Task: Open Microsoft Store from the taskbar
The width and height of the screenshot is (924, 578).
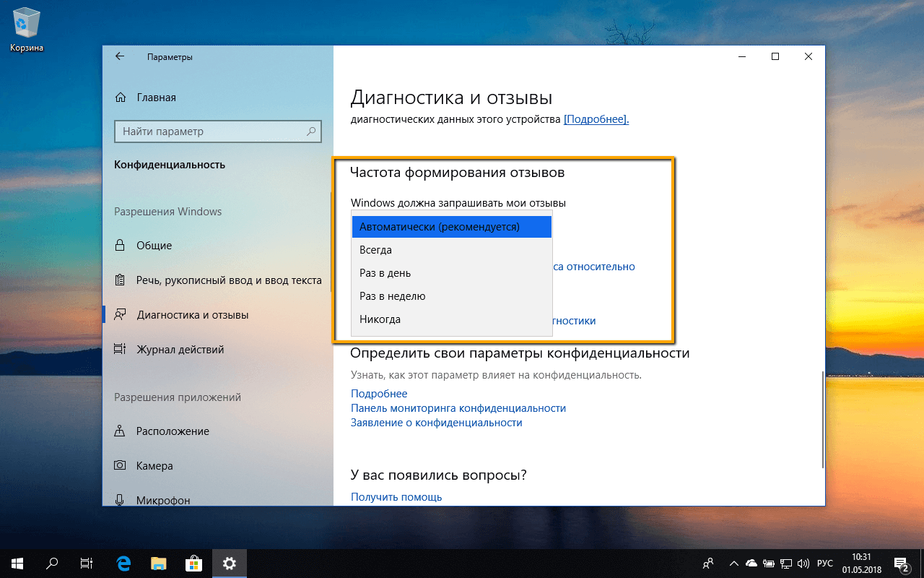Action: [194, 564]
